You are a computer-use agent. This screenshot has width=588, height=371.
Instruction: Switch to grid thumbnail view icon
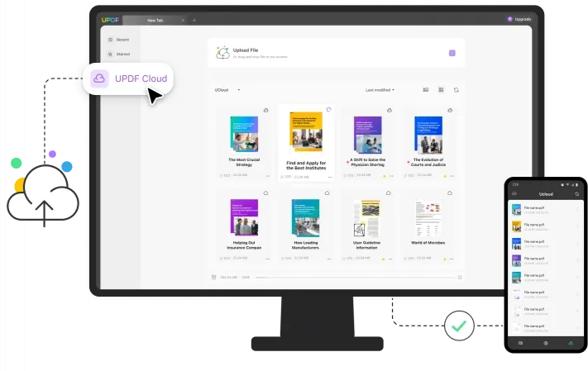[441, 90]
